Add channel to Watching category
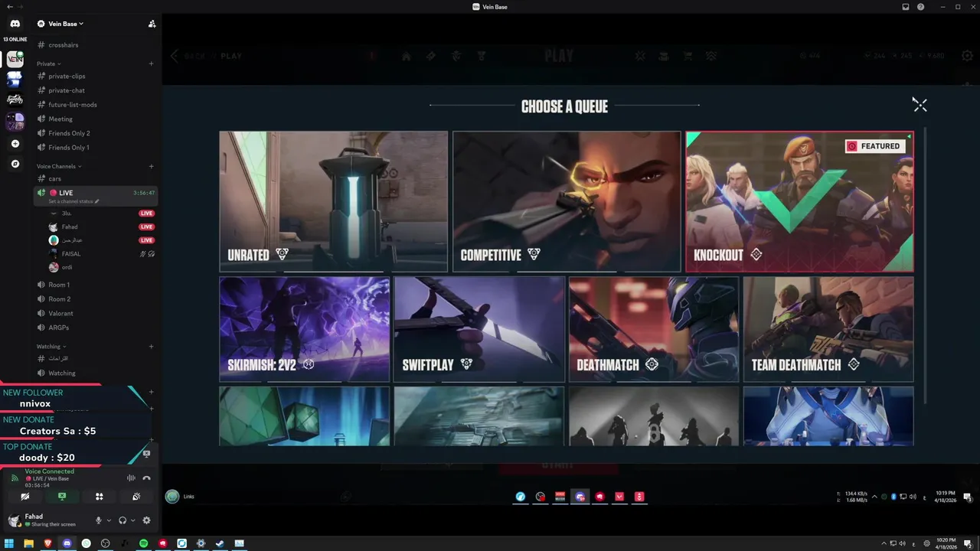 point(151,347)
